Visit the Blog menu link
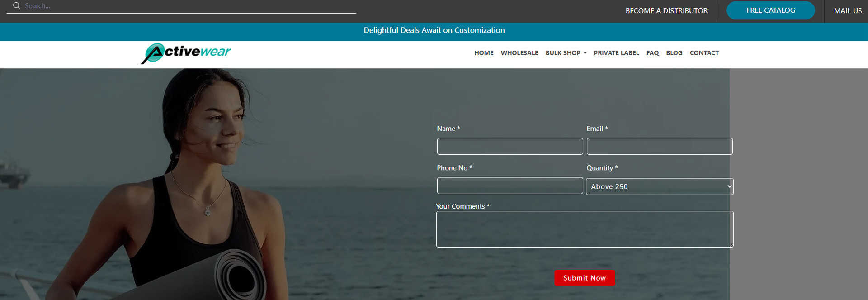This screenshot has height=300, width=868. pos(674,53)
